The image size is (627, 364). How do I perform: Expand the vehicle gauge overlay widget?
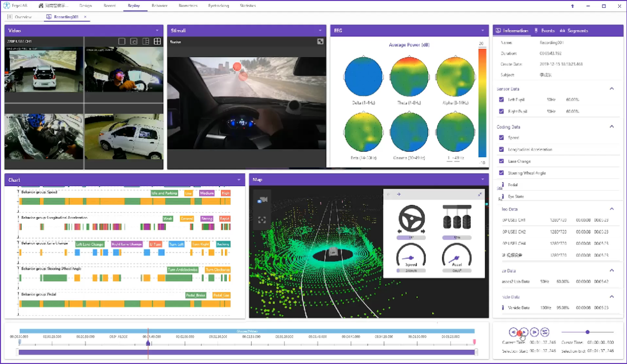(480, 195)
